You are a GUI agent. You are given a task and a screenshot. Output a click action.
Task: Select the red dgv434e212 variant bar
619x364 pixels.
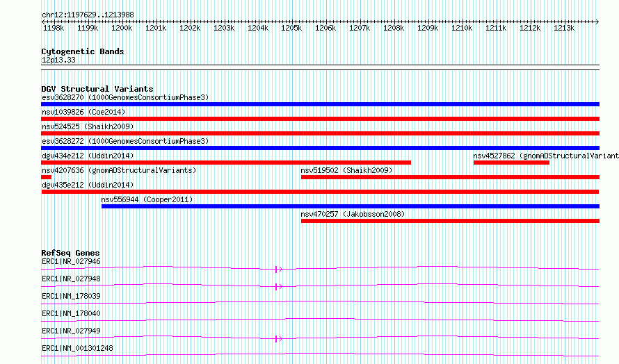point(226,163)
